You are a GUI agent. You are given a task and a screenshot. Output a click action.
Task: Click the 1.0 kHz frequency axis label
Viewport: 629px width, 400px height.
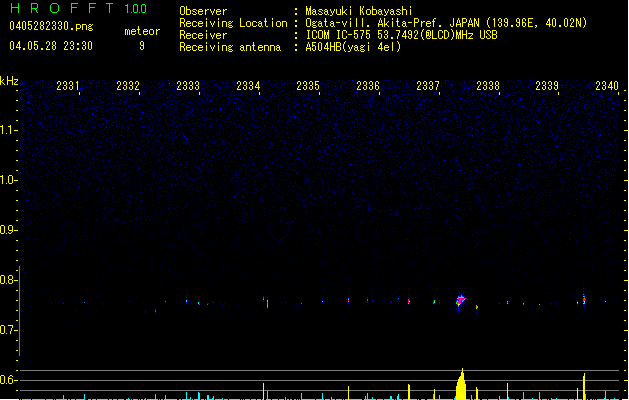click(x=7, y=180)
